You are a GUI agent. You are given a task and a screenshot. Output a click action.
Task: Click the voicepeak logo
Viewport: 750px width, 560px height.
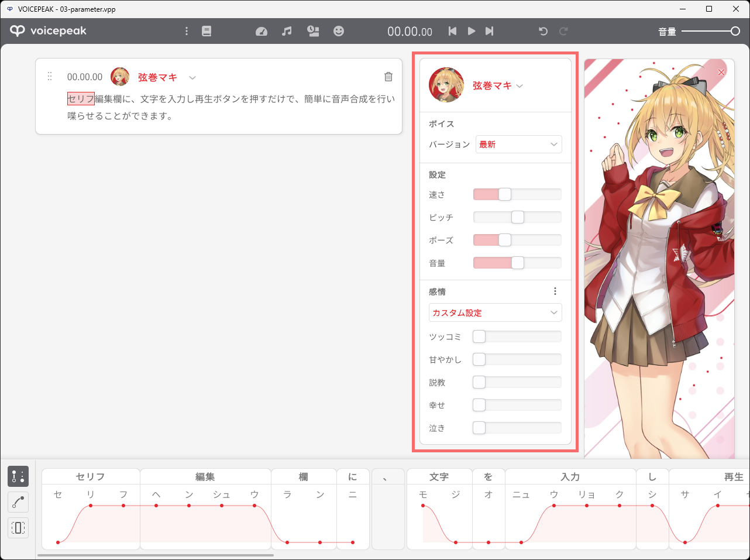(48, 31)
